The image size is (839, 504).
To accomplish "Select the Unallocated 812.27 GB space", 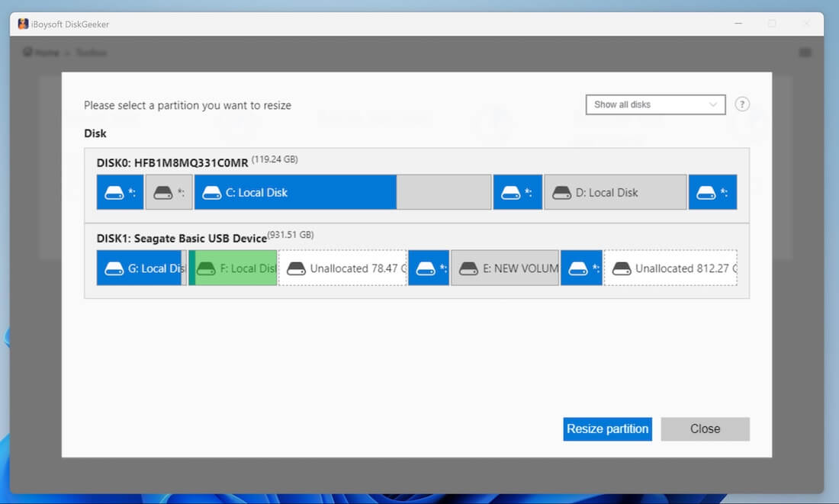I will pos(670,268).
